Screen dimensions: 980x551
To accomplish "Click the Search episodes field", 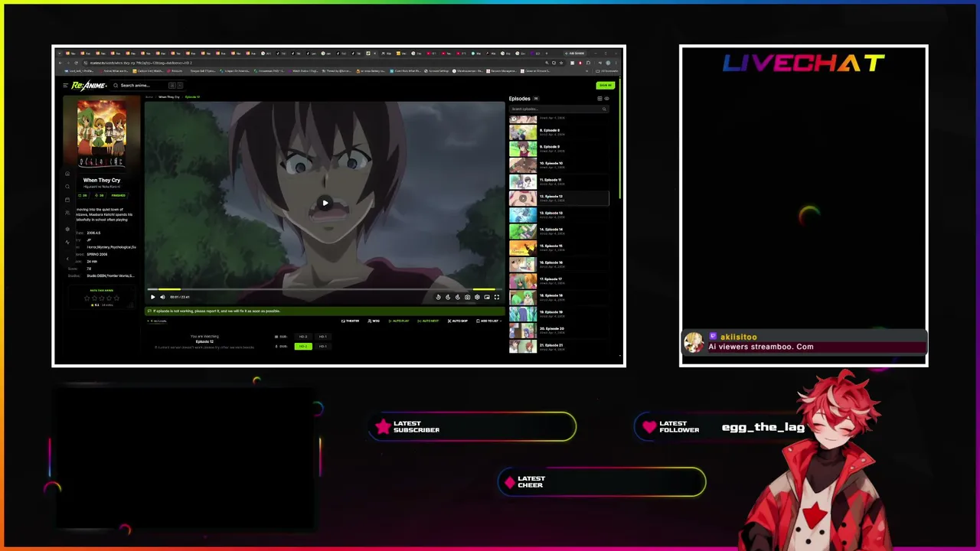I will pos(559,109).
